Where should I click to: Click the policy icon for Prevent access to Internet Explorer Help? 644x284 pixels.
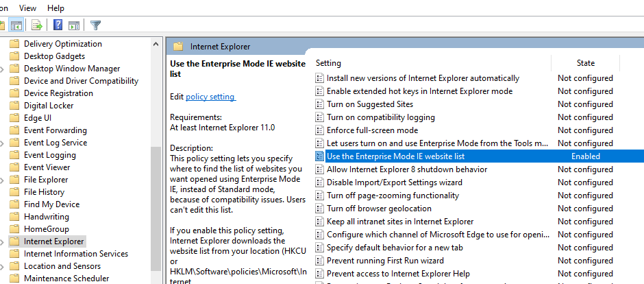click(319, 274)
